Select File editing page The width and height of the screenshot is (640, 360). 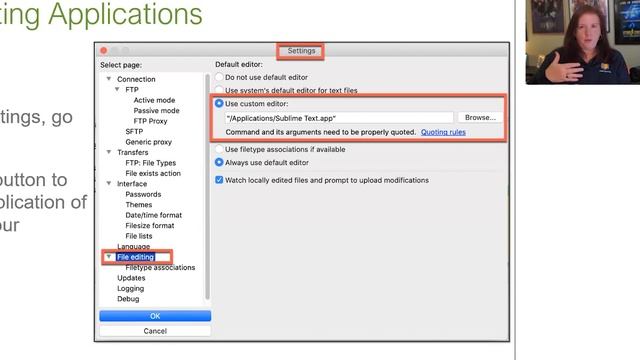135,257
